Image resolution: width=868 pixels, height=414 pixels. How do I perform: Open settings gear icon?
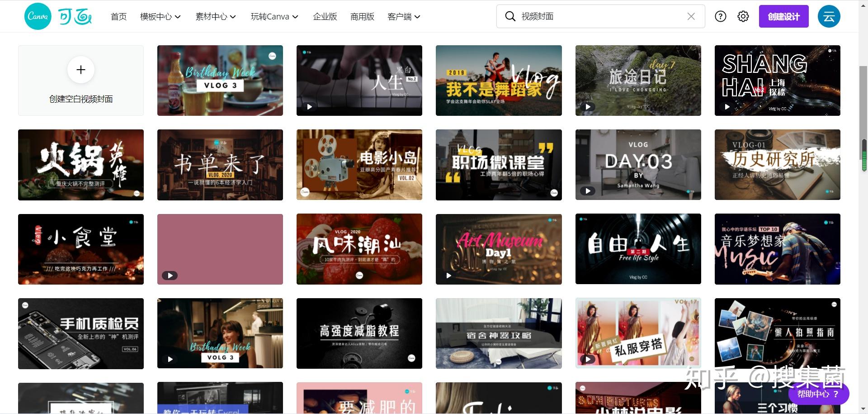click(743, 16)
